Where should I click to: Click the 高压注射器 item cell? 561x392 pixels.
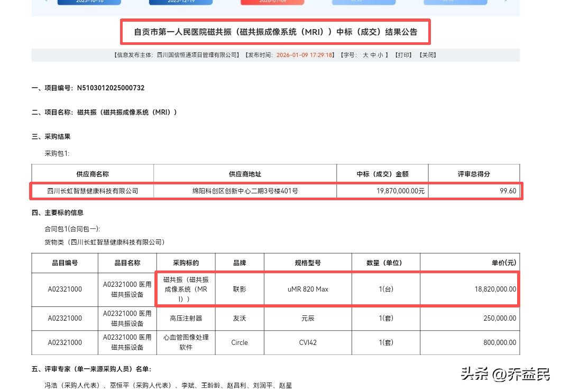point(186,319)
